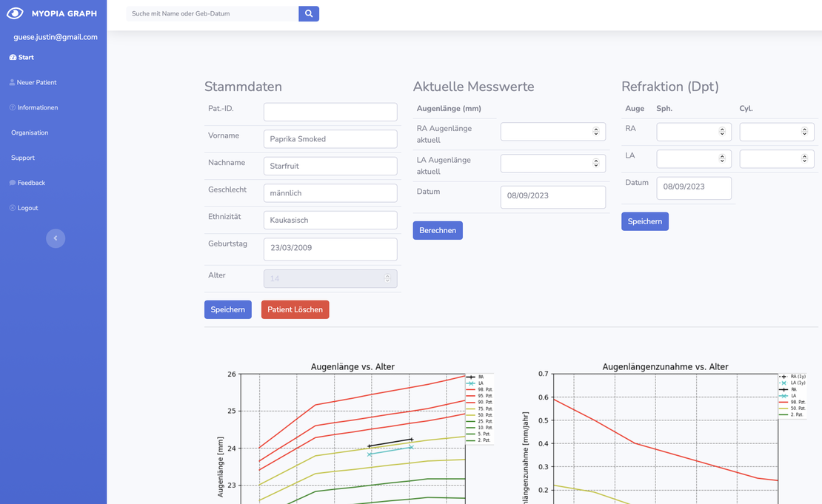Click the Myopia Graph eye logo

click(x=13, y=13)
